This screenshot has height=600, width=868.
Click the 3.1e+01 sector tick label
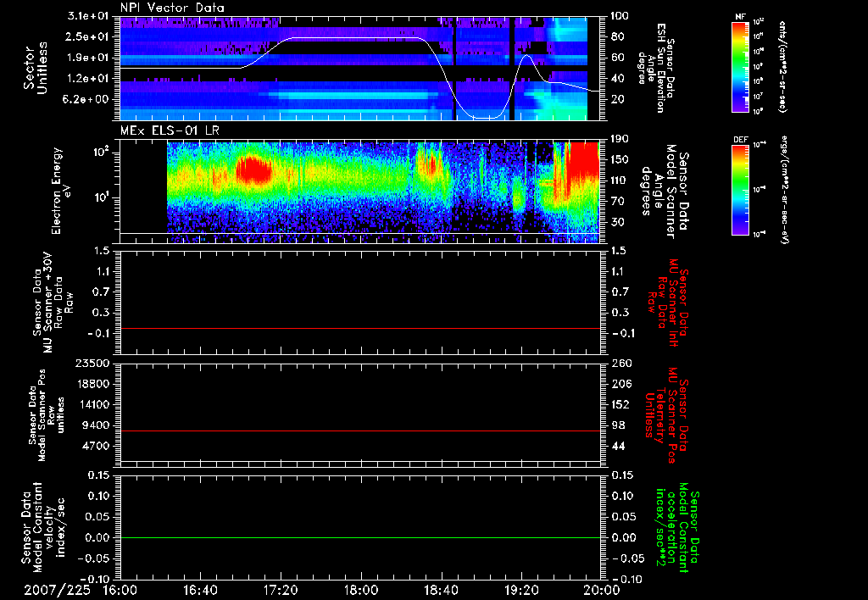[87, 16]
